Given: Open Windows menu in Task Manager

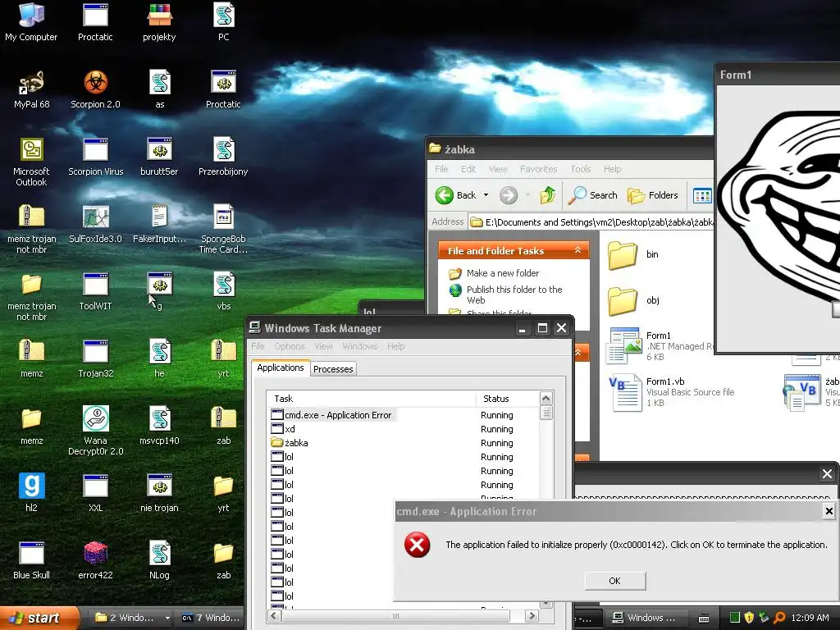Looking at the screenshot, I should click(359, 346).
